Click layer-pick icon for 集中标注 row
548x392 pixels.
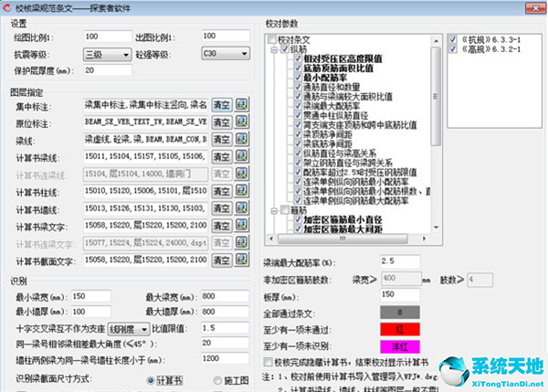tap(241, 104)
